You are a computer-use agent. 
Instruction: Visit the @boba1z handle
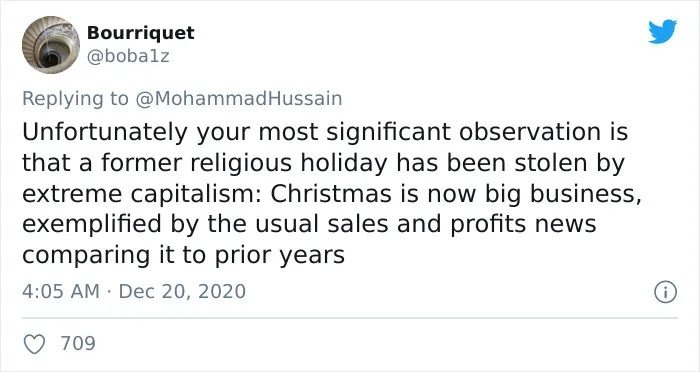point(128,56)
